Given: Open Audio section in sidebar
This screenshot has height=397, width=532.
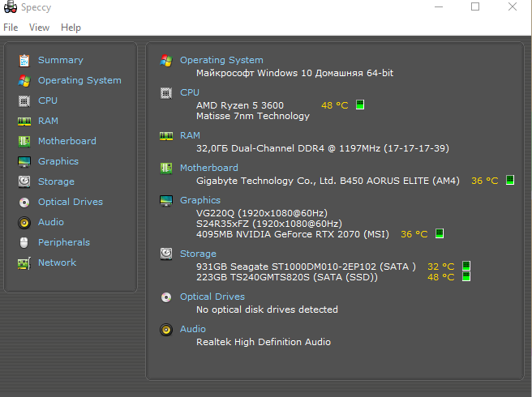Looking at the screenshot, I should [51, 222].
